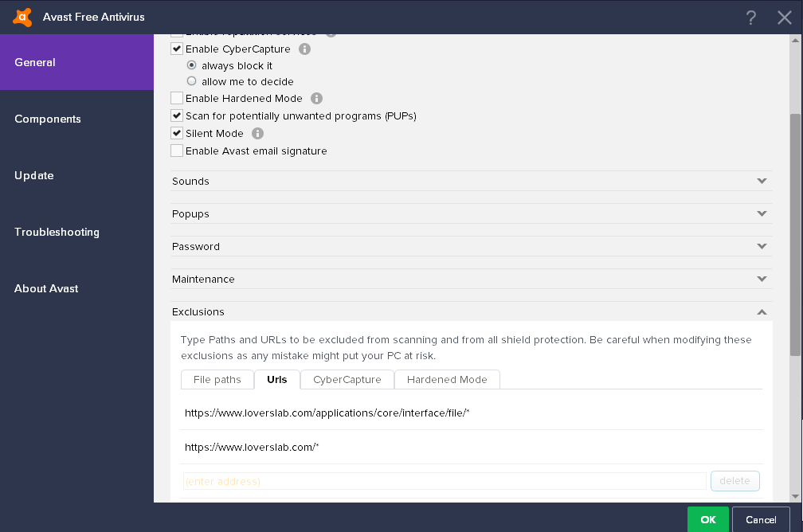
Task: Enable Hardened Mode checkbox
Action: [x=177, y=98]
